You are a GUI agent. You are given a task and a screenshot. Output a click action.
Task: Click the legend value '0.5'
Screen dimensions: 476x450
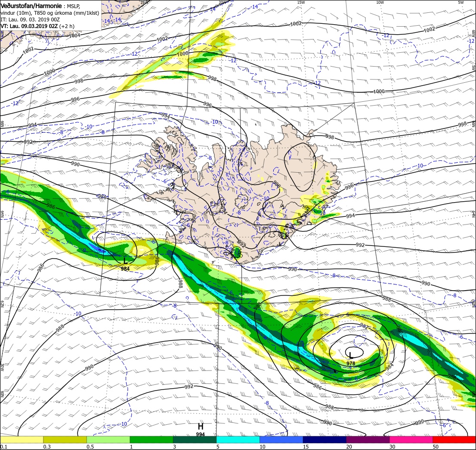coord(90,447)
